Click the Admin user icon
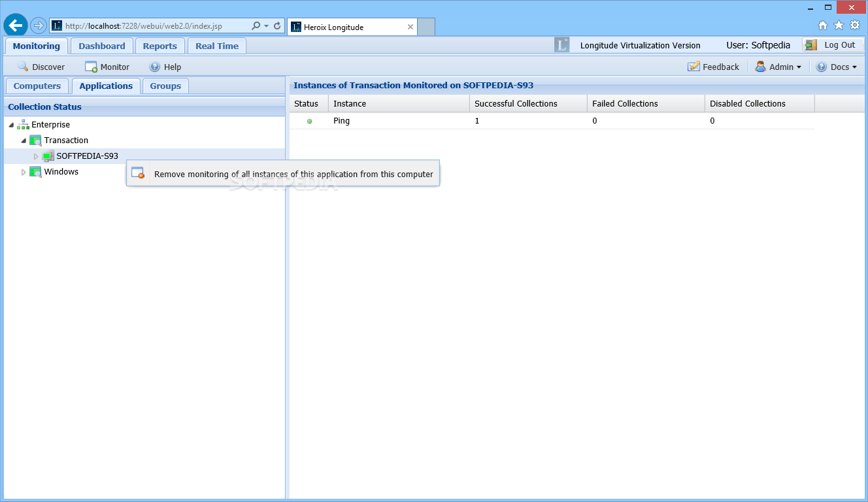Image resolution: width=868 pixels, height=502 pixels. tap(761, 67)
